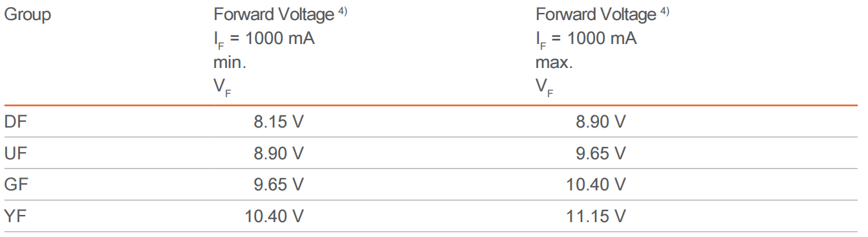Screen dimensions: 868x237
Task: Click the UF maximum value 9.65 V
Action: [600, 153]
